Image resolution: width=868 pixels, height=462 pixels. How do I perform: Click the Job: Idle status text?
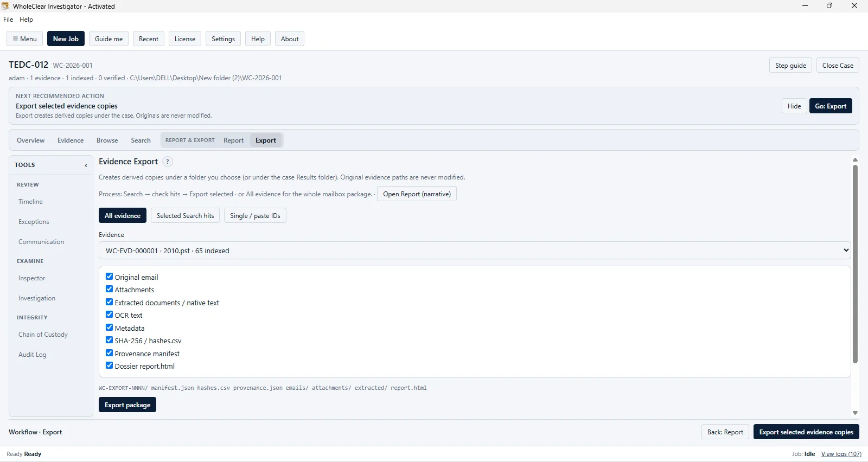tap(803, 454)
